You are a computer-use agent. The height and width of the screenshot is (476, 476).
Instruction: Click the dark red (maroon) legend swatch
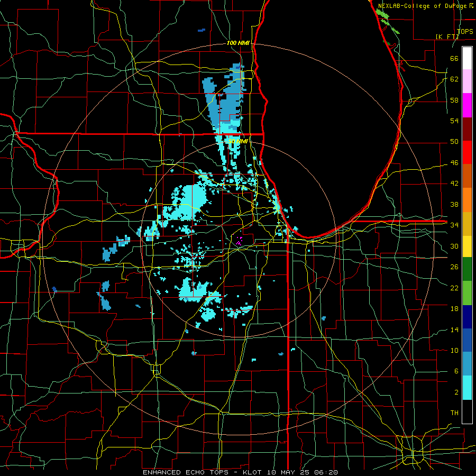point(467,129)
